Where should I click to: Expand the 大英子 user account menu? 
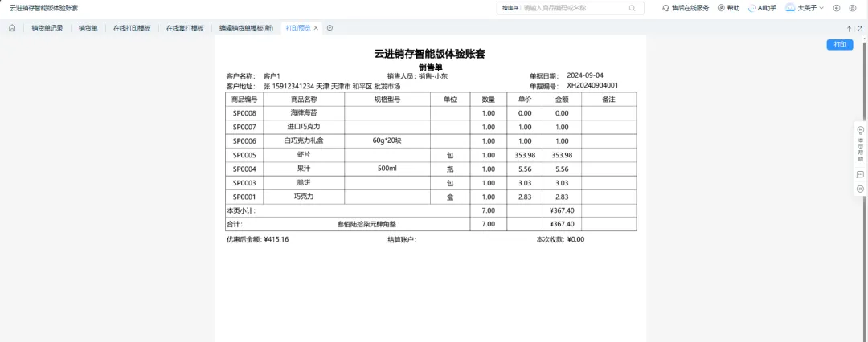tap(804, 8)
